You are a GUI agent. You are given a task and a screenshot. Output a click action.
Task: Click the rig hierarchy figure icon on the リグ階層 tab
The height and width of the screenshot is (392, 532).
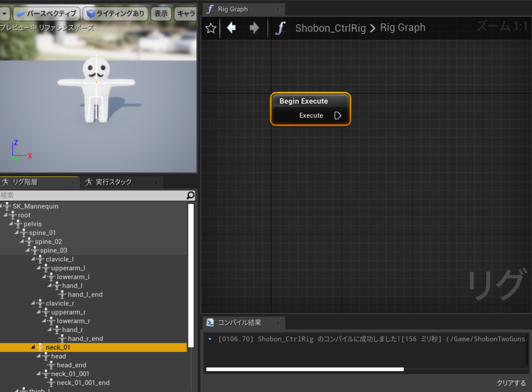click(x=5, y=182)
